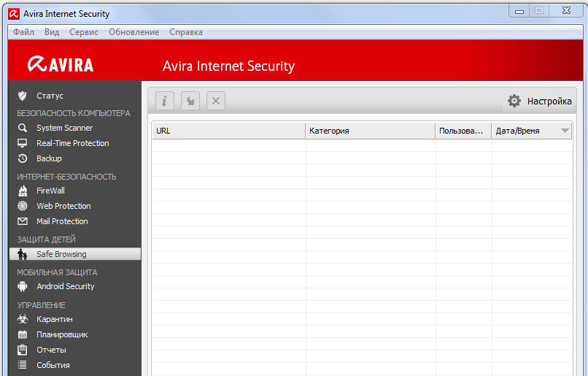Viewport: 588px width, 376px height.
Task: Sort by the Дата/Время column arrow
Action: click(x=564, y=131)
